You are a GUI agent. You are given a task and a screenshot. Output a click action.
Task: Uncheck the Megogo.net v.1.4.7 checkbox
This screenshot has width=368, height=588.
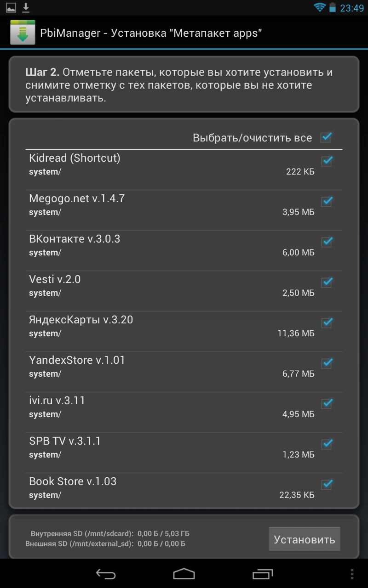327,202
